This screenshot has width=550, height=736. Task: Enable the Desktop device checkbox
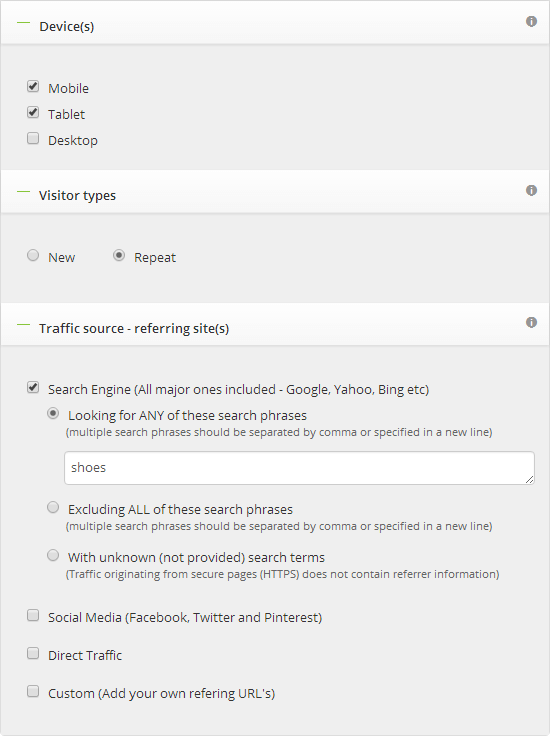click(x=33, y=138)
